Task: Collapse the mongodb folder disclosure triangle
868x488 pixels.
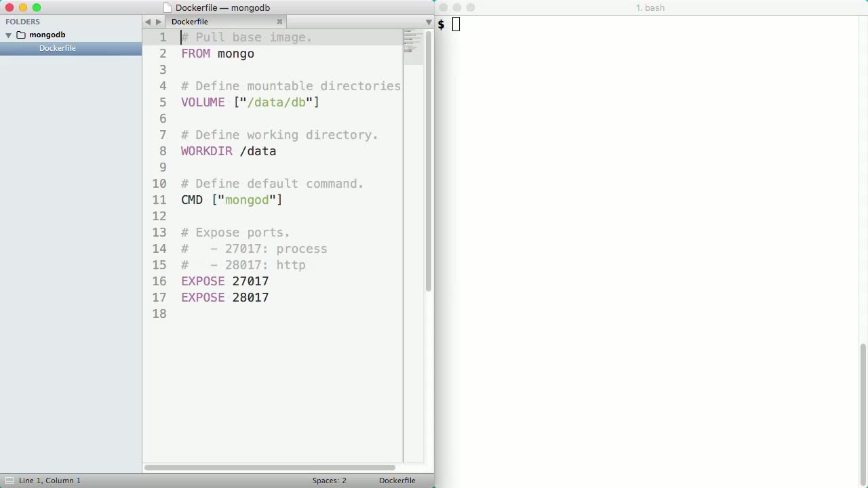Action: point(9,35)
